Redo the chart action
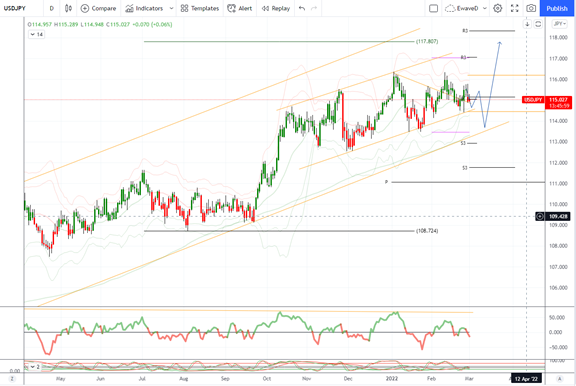This screenshot has width=576, height=386. click(314, 8)
